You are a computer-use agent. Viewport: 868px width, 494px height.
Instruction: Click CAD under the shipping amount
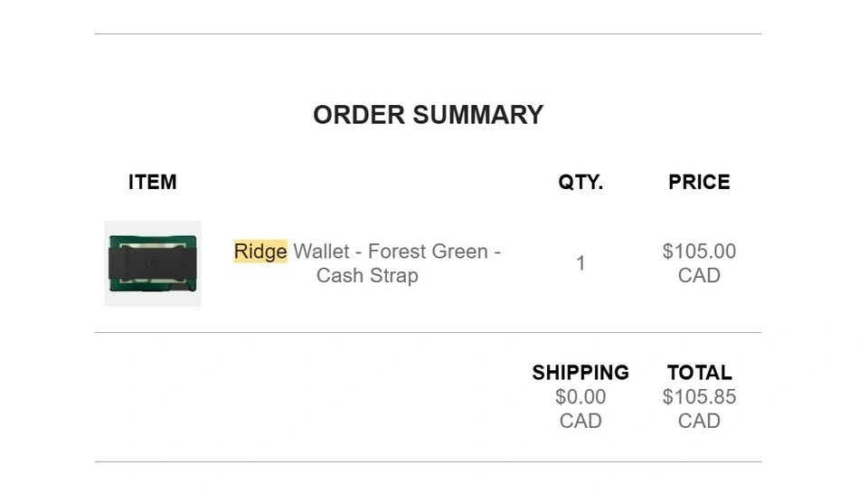(x=580, y=421)
